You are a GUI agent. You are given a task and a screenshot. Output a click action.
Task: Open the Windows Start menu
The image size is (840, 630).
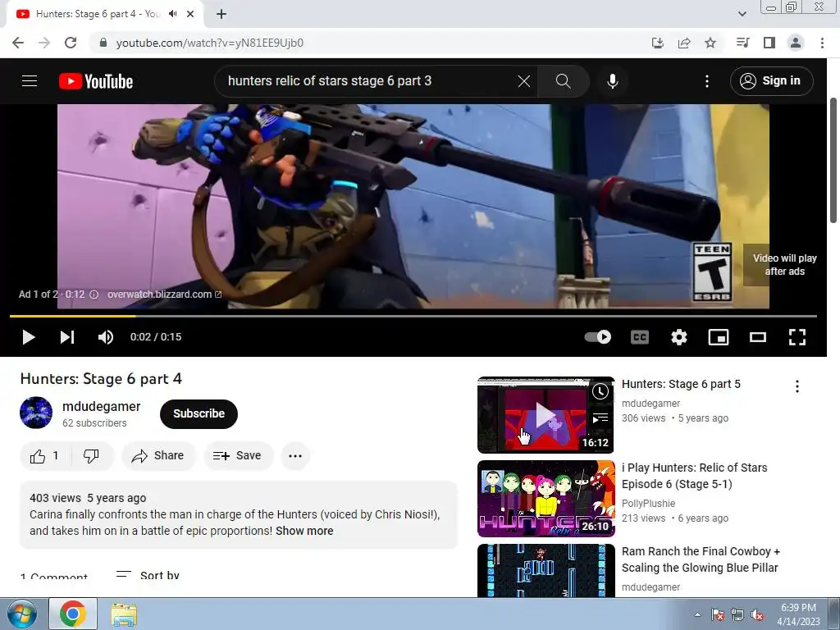(x=21, y=614)
